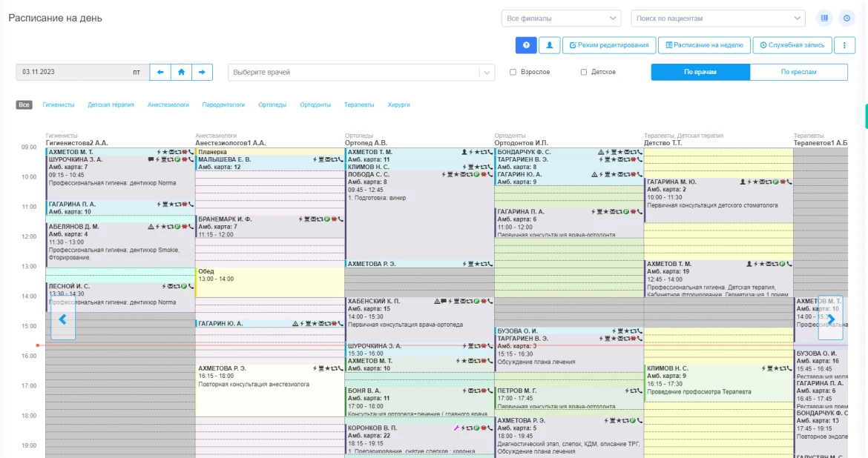
Task: Click the patient person icon button
Action: [549, 45]
